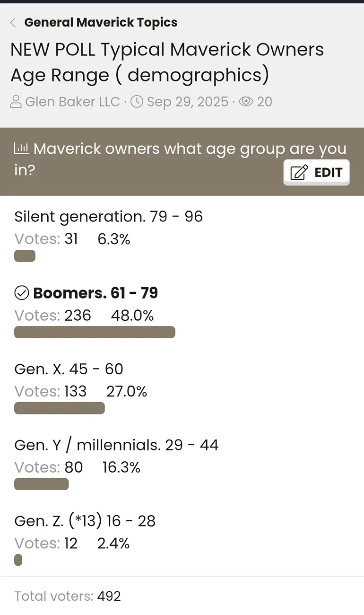Tap the back chevron beside General Maverick Topics
The image size is (364, 615).
tap(13, 22)
